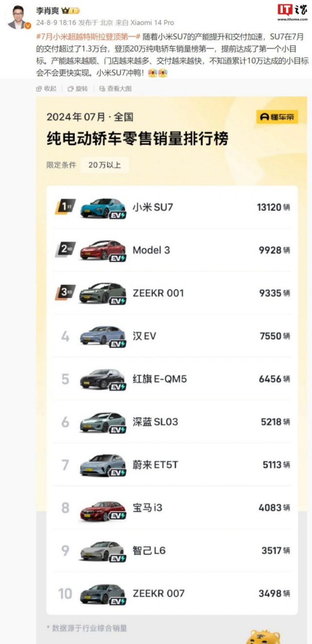Click the ITHome logo at top right
312x644 pixels.
292,12
